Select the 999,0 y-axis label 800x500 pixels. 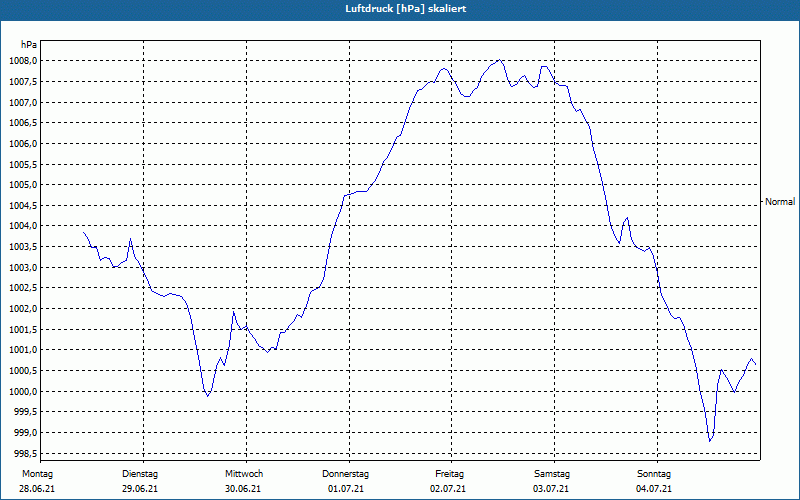[25, 433]
